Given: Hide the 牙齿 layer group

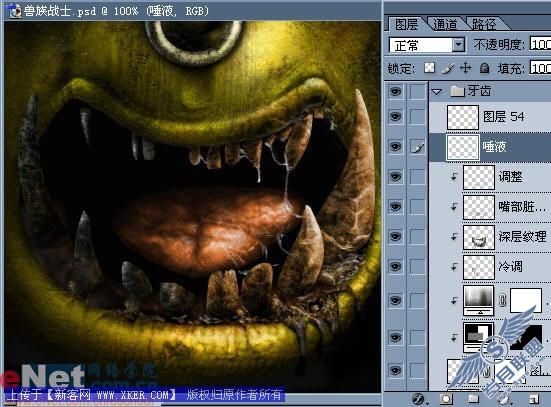Looking at the screenshot, I should [x=395, y=92].
